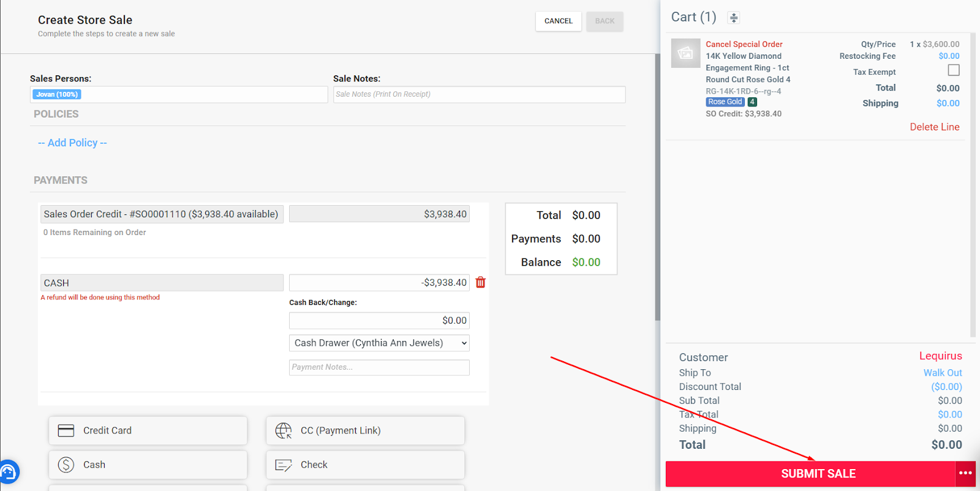Delete the CASH payment with trash icon
The image size is (980, 491).
tap(481, 282)
